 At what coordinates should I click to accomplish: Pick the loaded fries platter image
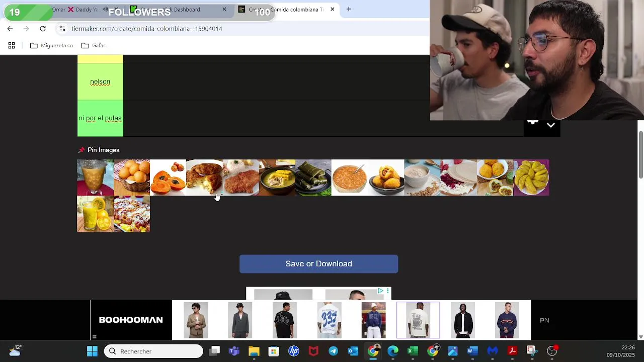tap(132, 214)
